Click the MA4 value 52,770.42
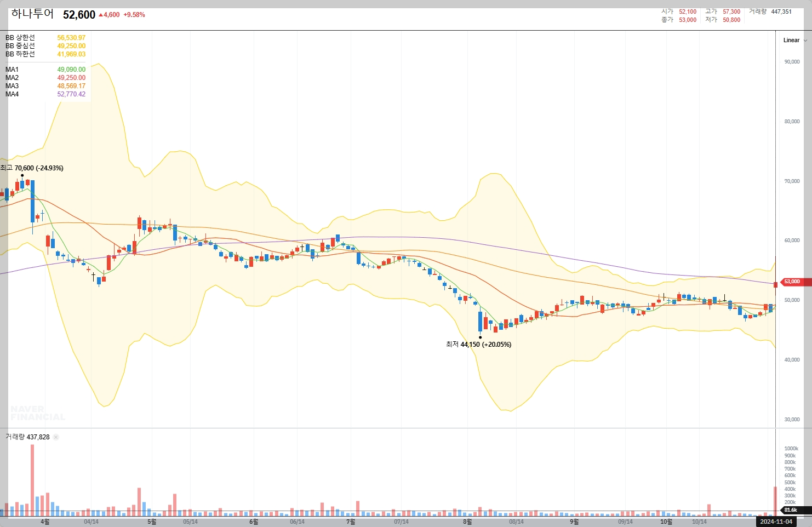 point(71,94)
